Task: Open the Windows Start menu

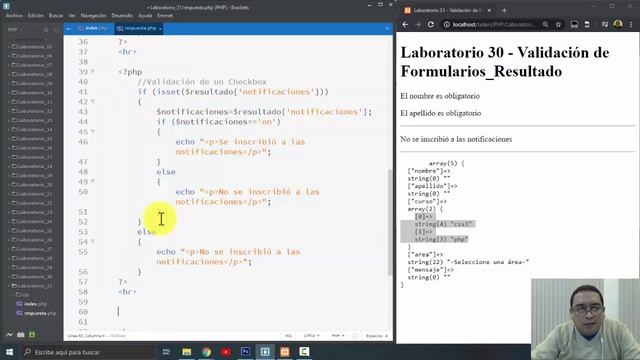Action: (9, 352)
